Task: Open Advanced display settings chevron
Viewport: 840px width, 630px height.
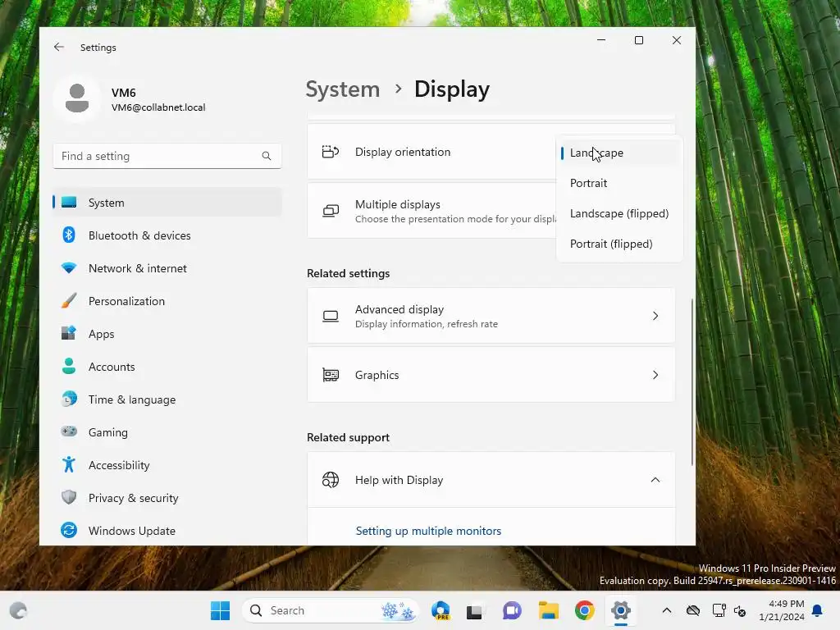Action: [x=655, y=316]
